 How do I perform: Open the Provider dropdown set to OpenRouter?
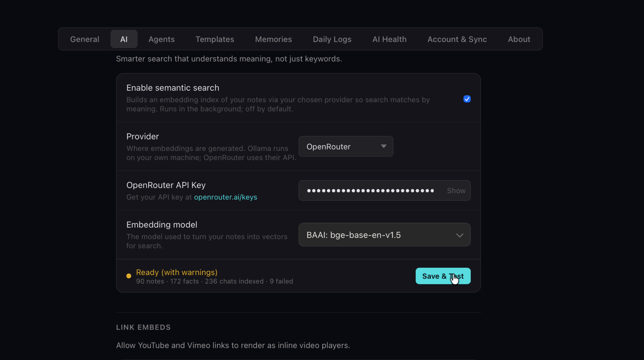pos(346,147)
